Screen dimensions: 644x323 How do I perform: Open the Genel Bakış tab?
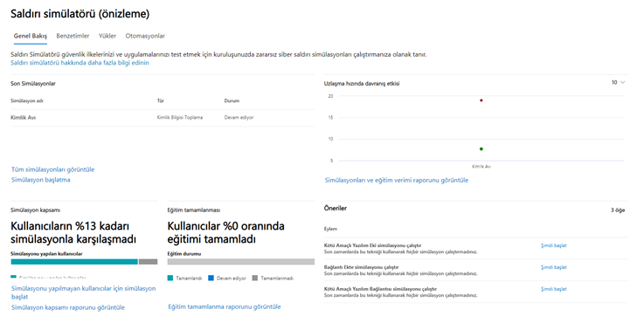[x=31, y=36]
